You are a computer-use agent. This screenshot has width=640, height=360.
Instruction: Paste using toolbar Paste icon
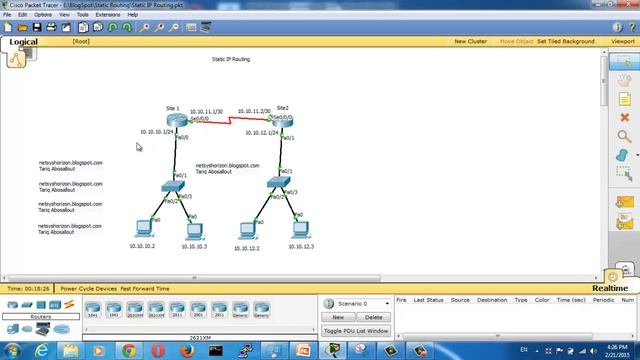pyautogui.click(x=98, y=27)
